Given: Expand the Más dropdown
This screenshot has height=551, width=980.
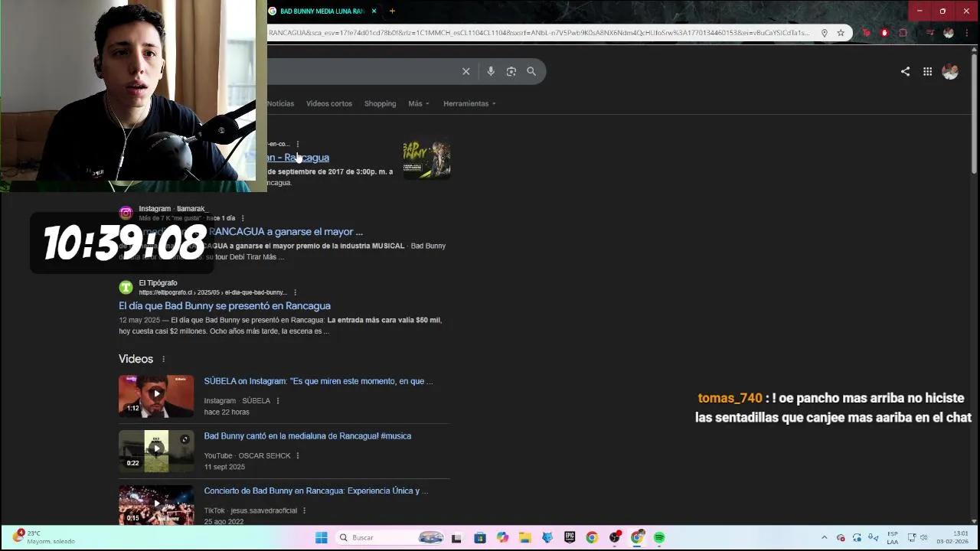Looking at the screenshot, I should [419, 103].
